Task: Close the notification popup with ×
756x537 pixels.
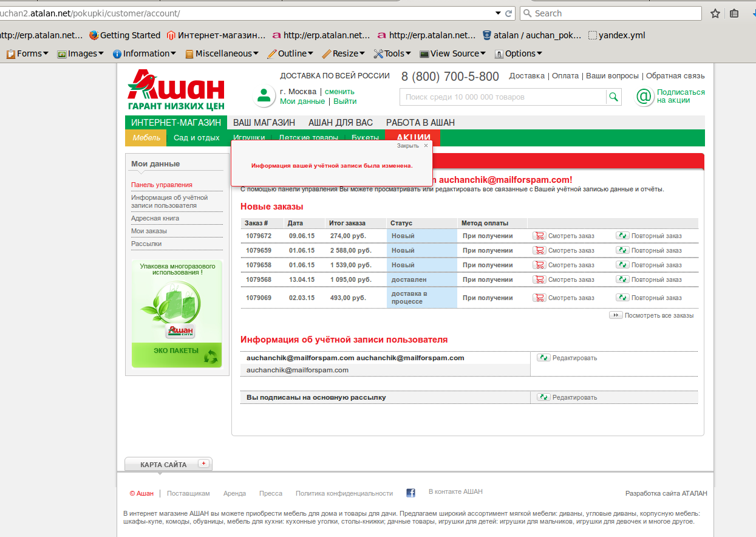Action: 426,146
